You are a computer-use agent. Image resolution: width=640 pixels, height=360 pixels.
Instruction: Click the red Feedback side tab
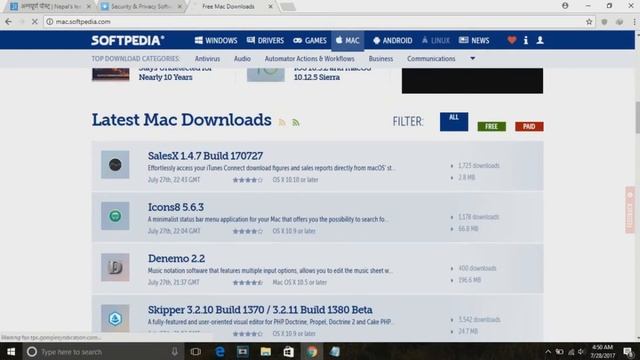coord(630,210)
